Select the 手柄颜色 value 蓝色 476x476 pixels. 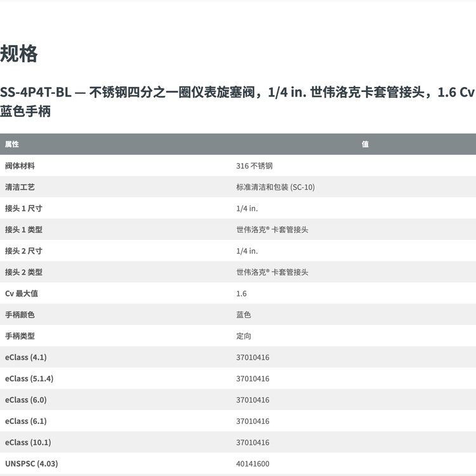tap(244, 315)
